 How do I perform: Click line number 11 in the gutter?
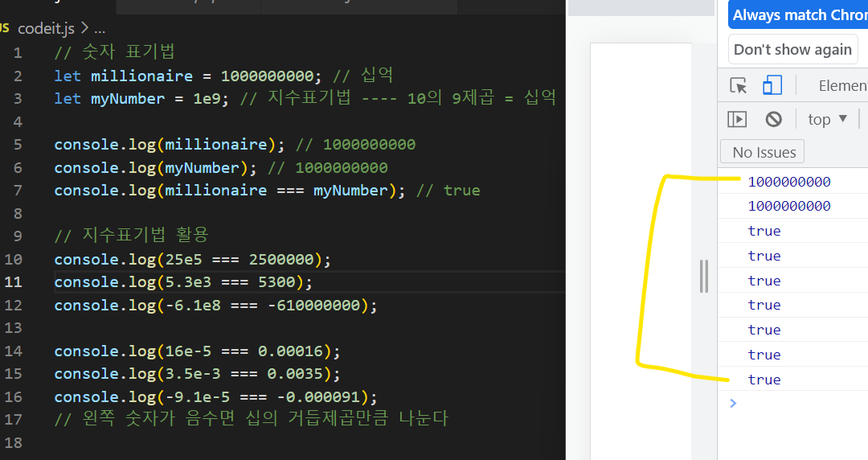point(14,282)
